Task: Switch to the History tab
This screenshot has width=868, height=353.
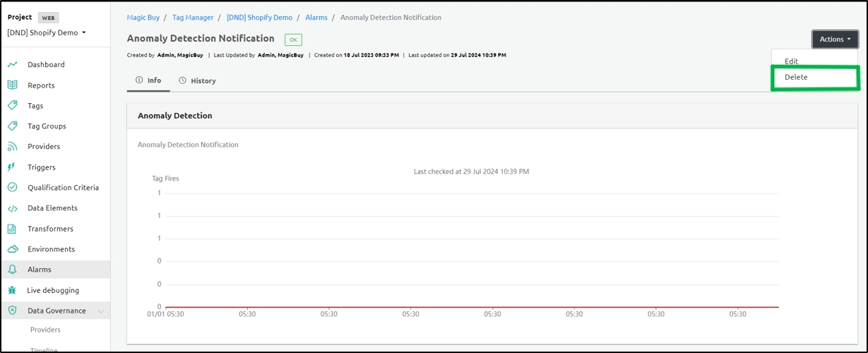Action: coord(197,80)
